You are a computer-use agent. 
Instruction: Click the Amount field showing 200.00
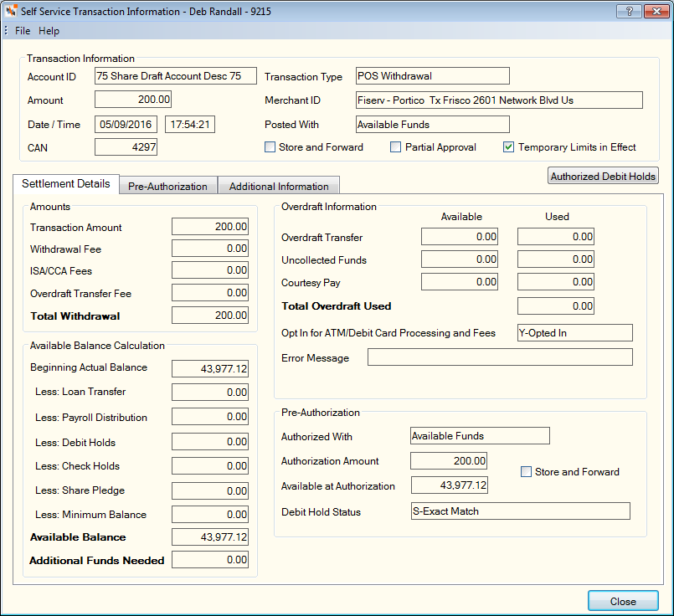click(133, 100)
